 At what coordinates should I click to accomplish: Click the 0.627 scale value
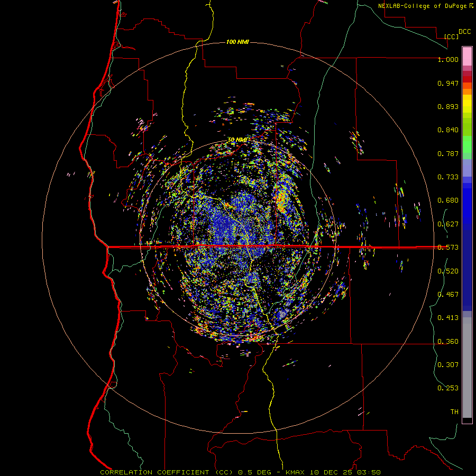448,224
